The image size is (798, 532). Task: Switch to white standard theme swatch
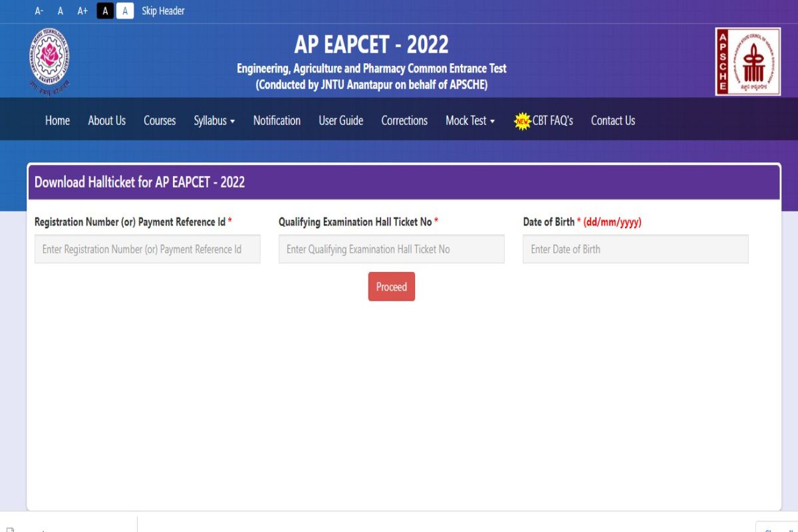click(125, 11)
